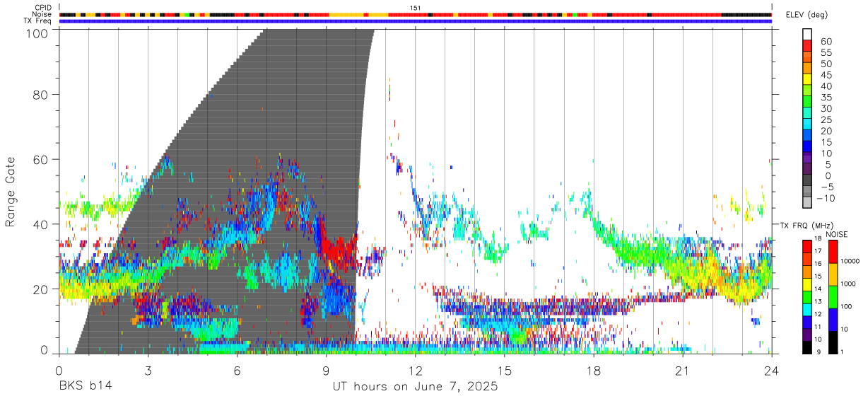The width and height of the screenshot is (868, 401).
Task: Click the TX FRQ colorbar label '13'
Action: (x=818, y=301)
